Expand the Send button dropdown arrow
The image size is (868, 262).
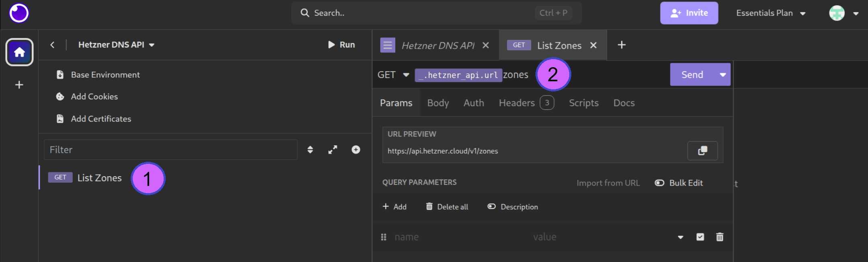tap(722, 75)
